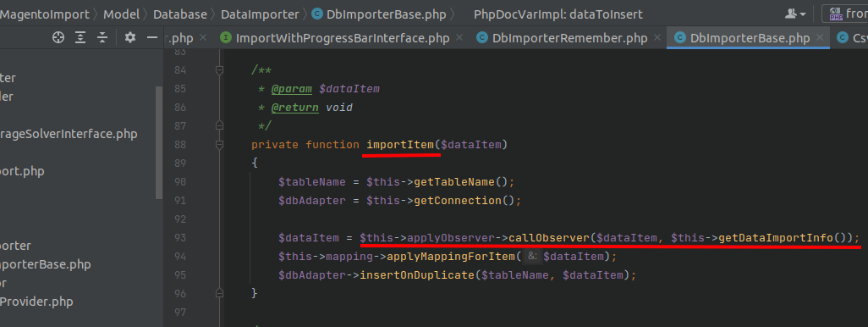Open the user account dropdown icon
868x327 pixels.
(795, 14)
